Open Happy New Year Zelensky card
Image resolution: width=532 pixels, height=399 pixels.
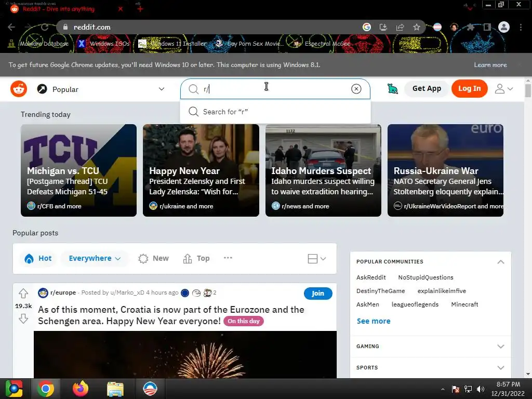pyautogui.click(x=201, y=170)
